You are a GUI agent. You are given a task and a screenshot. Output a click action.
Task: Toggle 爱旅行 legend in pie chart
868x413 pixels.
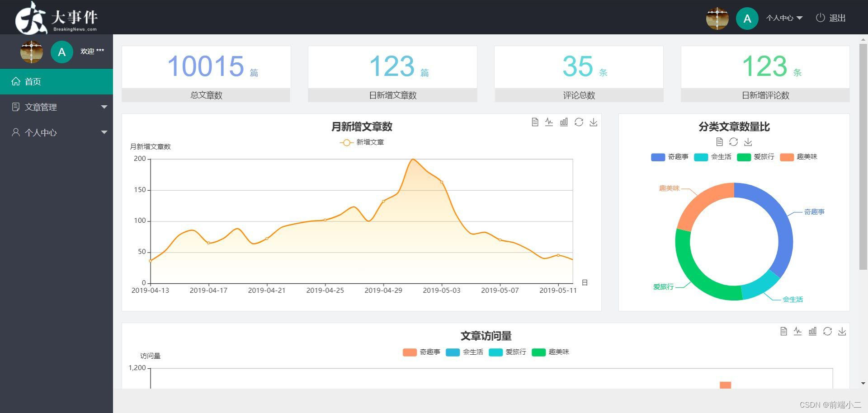(x=755, y=157)
